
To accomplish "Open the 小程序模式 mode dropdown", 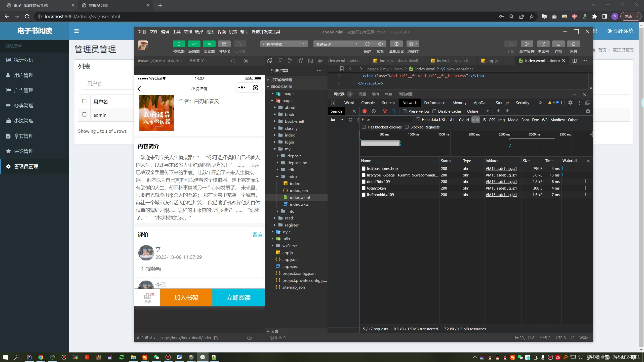I will pyautogui.click(x=284, y=44).
